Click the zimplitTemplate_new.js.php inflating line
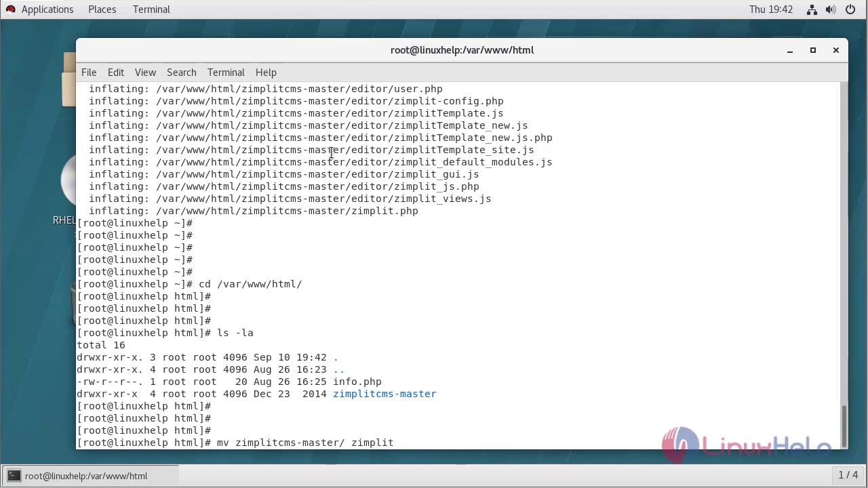 click(x=321, y=138)
